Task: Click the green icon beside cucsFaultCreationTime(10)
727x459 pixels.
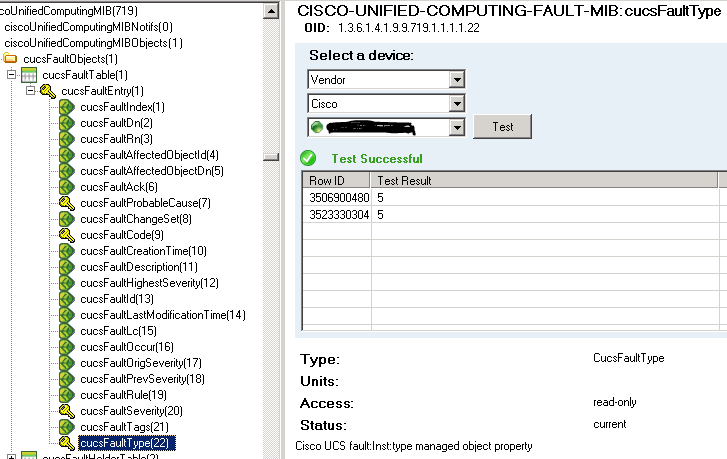Action: (67, 251)
